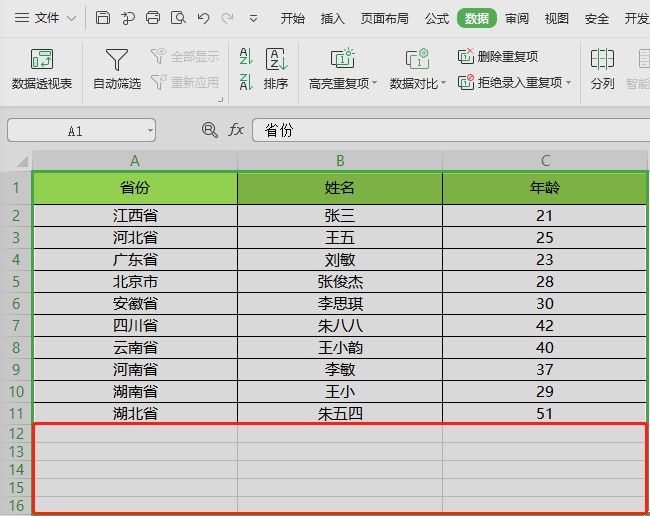This screenshot has height=516, width=650.
Task: Click the name box showing A1
Action: coord(75,131)
